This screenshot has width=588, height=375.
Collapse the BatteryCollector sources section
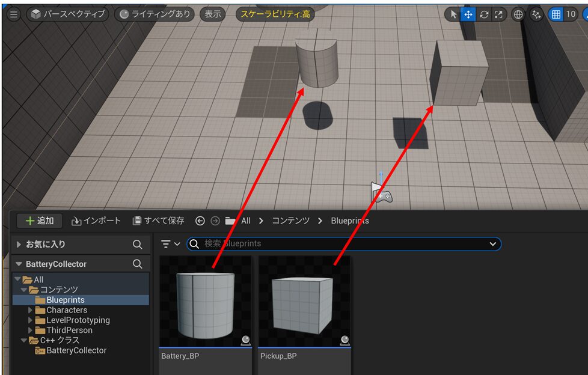19,264
